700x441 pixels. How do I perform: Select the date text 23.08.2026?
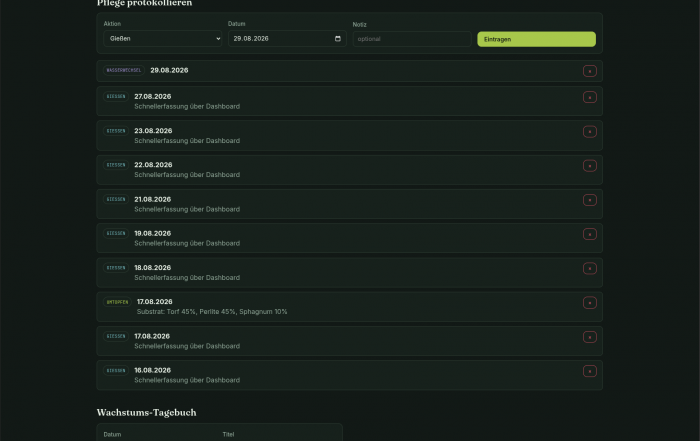tap(153, 131)
